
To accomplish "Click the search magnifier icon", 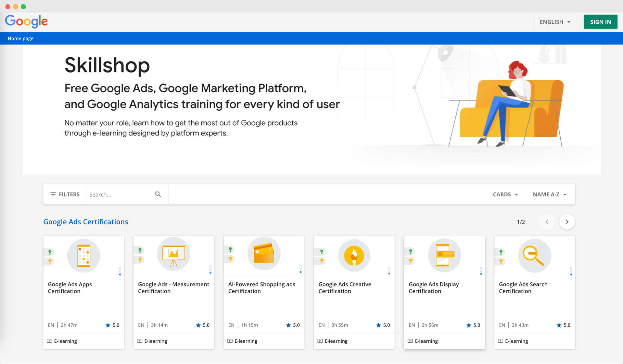I will [158, 194].
